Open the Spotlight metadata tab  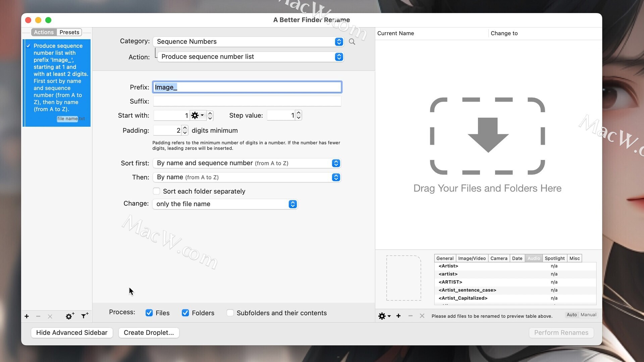(554, 258)
